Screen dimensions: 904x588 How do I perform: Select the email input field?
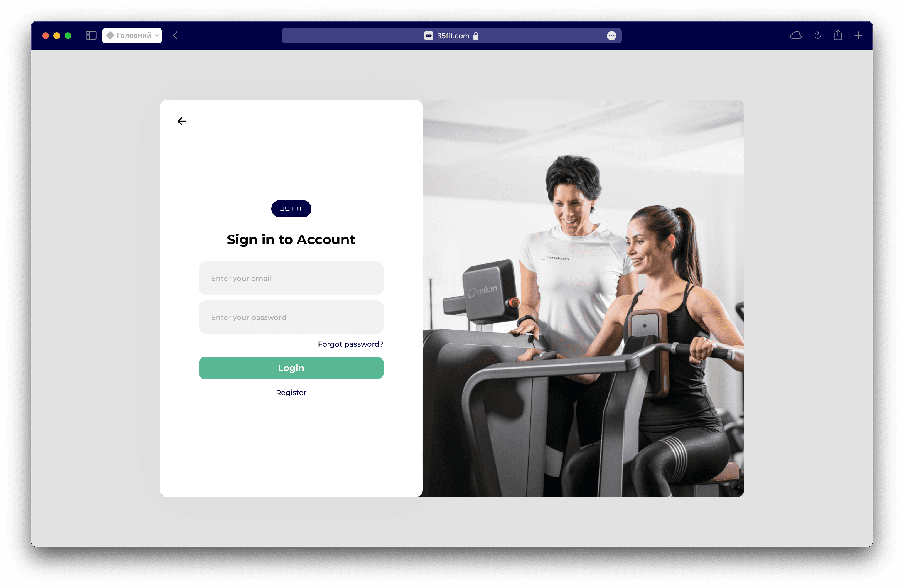tap(291, 278)
